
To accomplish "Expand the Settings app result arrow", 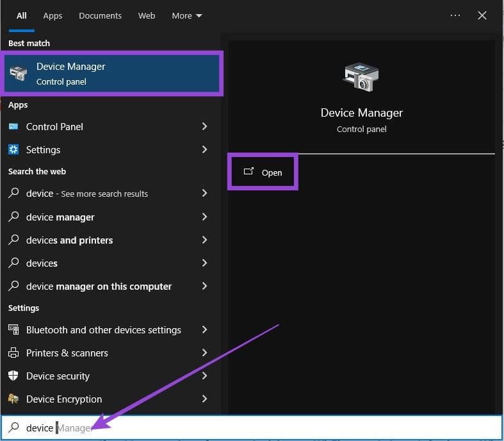I will pos(204,149).
